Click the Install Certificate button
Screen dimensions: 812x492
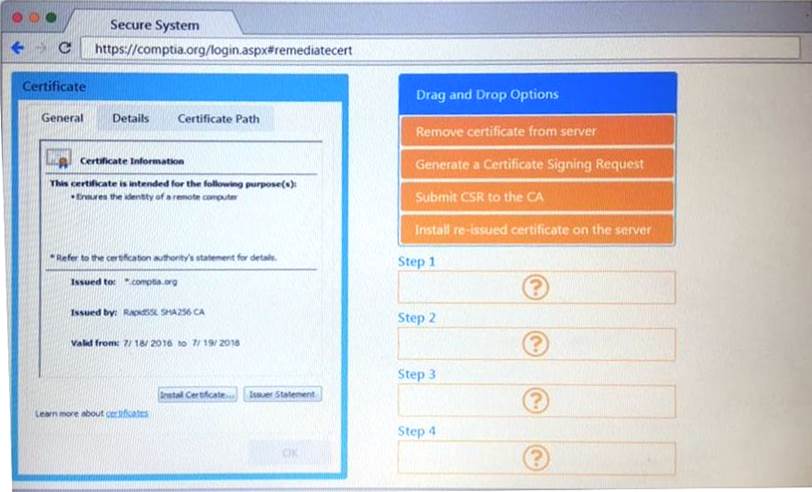point(198,394)
